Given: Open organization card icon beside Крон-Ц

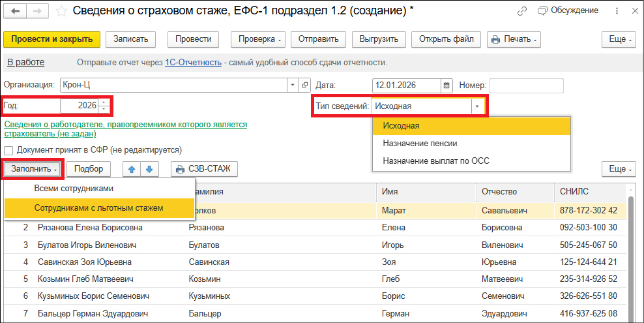Looking at the screenshot, I should (x=304, y=85).
